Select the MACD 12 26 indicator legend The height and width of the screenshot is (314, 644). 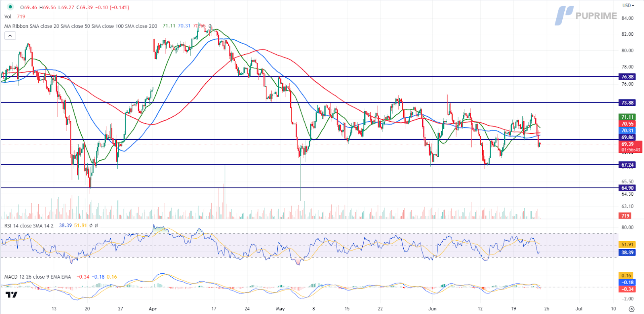click(37, 277)
